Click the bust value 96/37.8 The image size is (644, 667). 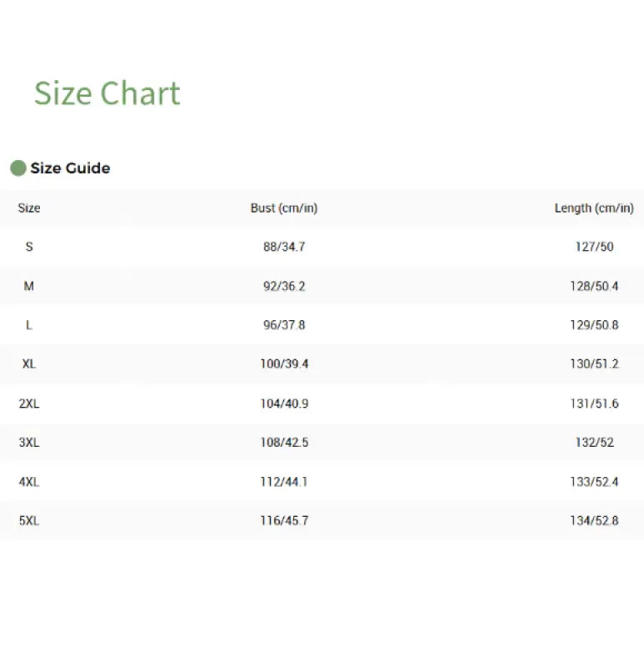284,325
